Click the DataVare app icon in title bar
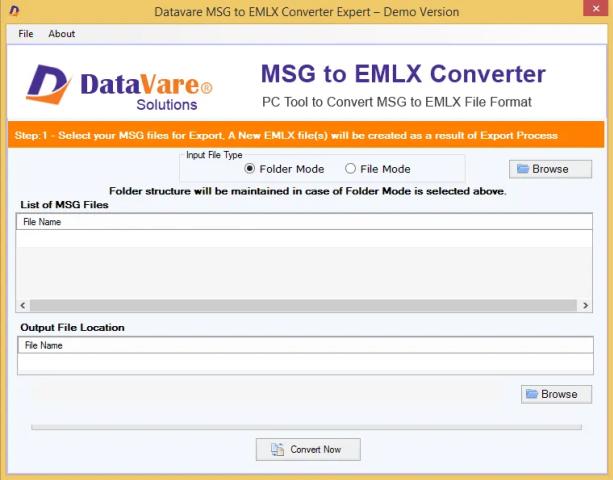 tap(13, 11)
